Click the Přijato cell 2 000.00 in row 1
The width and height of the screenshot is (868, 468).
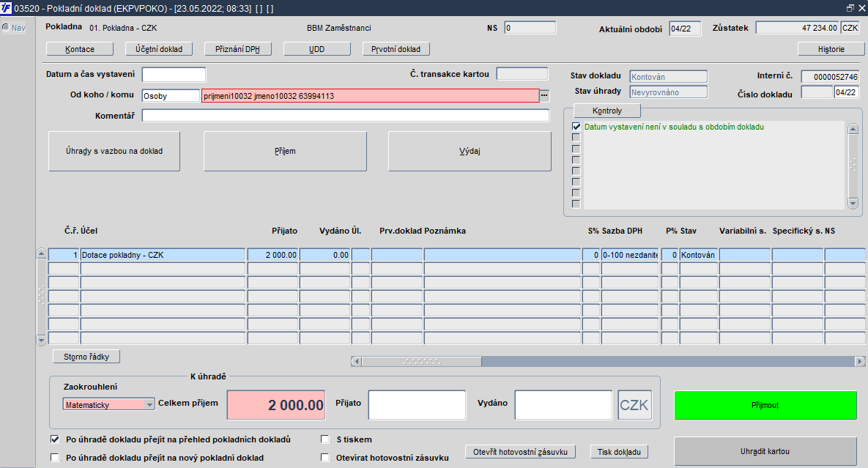coord(273,255)
